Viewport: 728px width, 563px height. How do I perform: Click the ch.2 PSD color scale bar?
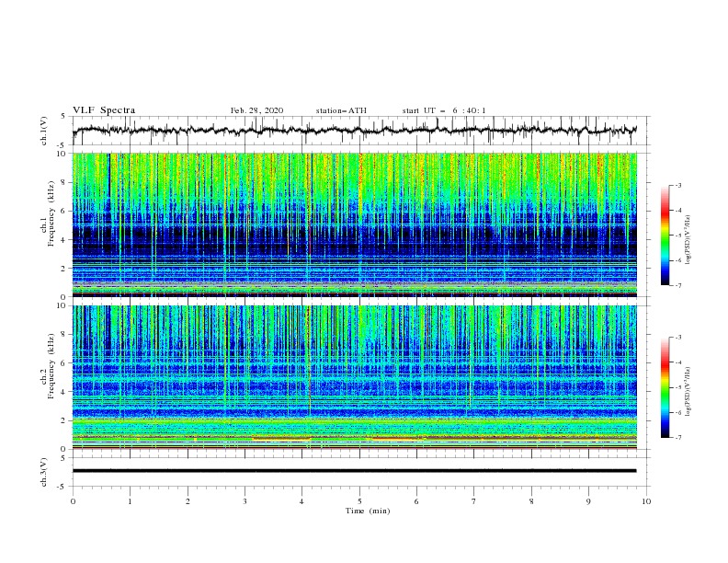pyautogui.click(x=665, y=387)
